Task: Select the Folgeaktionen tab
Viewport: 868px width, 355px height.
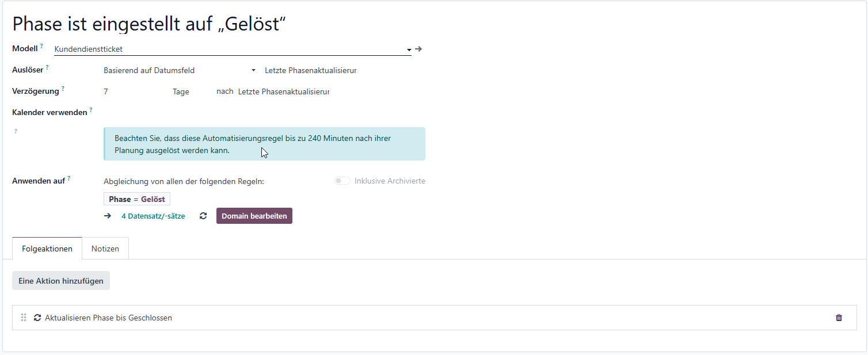Action: (47, 249)
